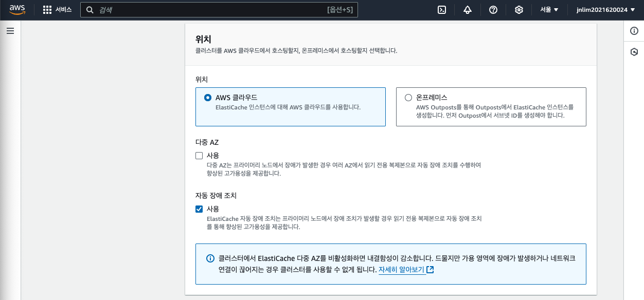Enable the 다중 AZ 사용 checkbox

(x=199, y=156)
